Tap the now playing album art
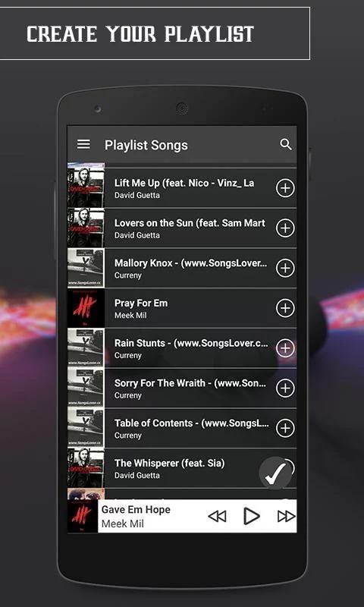Screen dimensions: 364x607 coord(83,516)
